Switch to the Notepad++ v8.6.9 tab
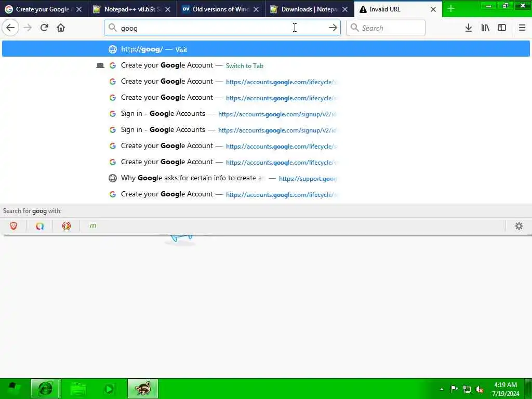532x399 pixels. (132, 9)
